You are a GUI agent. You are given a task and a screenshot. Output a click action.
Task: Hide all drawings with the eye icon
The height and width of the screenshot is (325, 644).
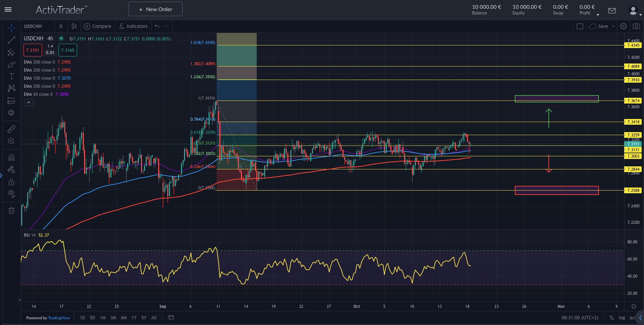pyautogui.click(x=11, y=193)
